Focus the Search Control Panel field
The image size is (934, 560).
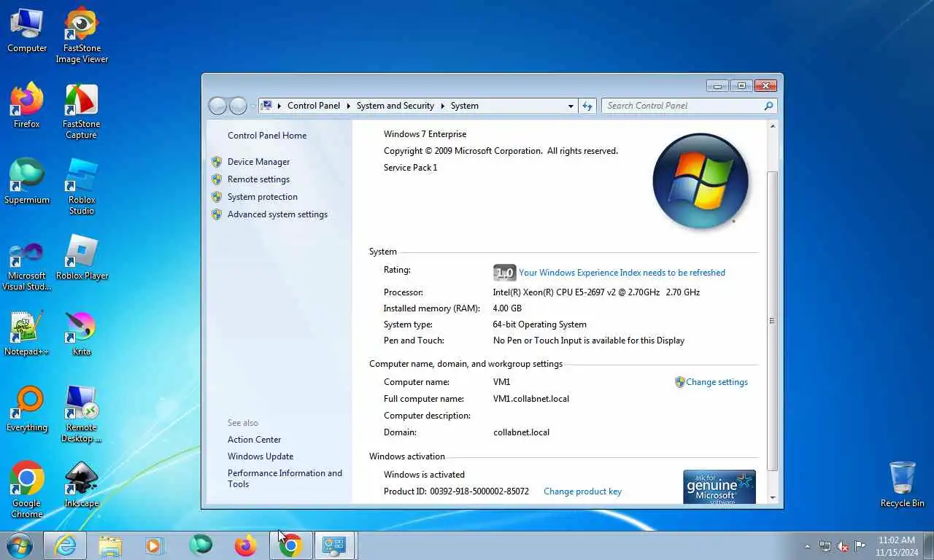683,106
